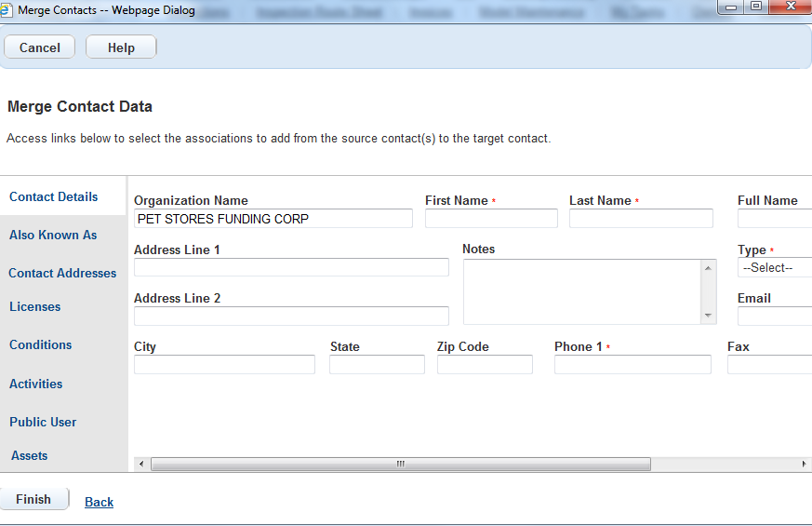Show the Activities tab
The height and width of the screenshot is (526, 812).
click(36, 384)
